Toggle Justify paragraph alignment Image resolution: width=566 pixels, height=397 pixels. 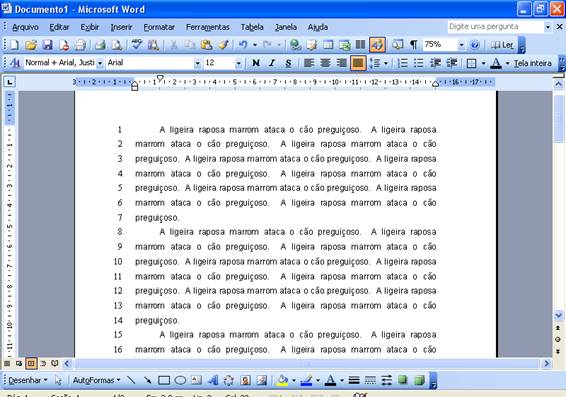[x=358, y=63]
